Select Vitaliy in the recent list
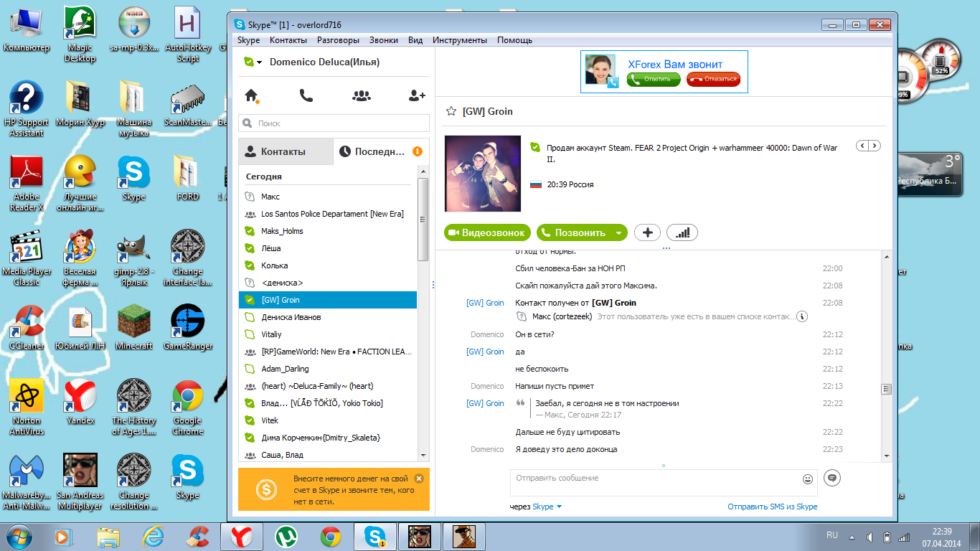The width and height of the screenshot is (980, 551). click(x=328, y=334)
